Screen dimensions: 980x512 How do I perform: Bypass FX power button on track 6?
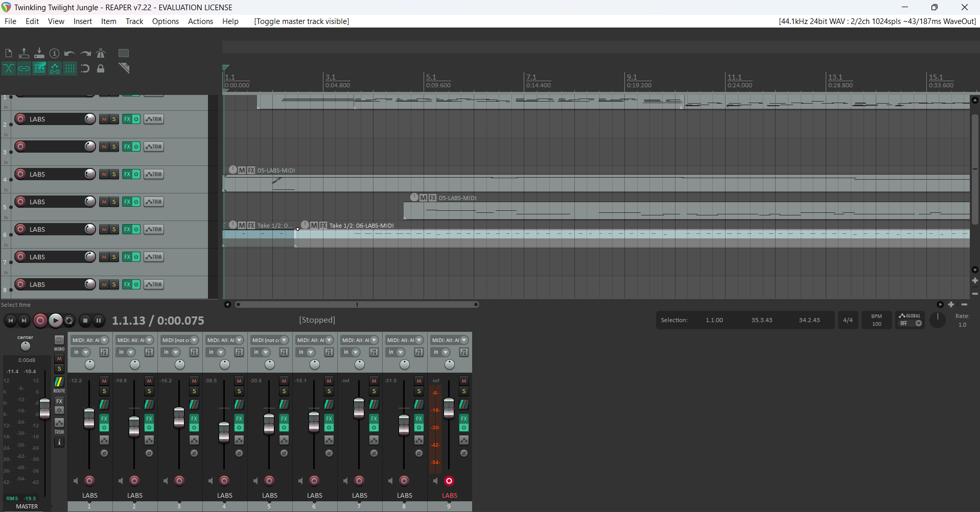pos(136,229)
